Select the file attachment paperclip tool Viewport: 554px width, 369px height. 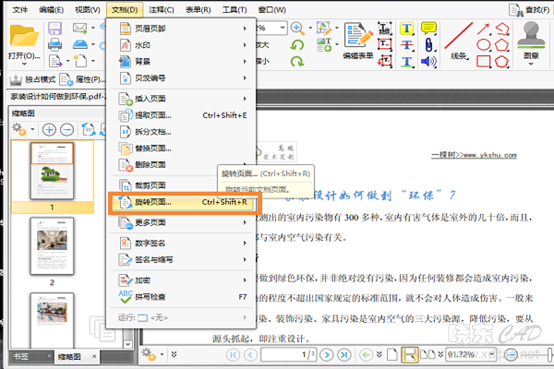pyautogui.click(x=429, y=45)
